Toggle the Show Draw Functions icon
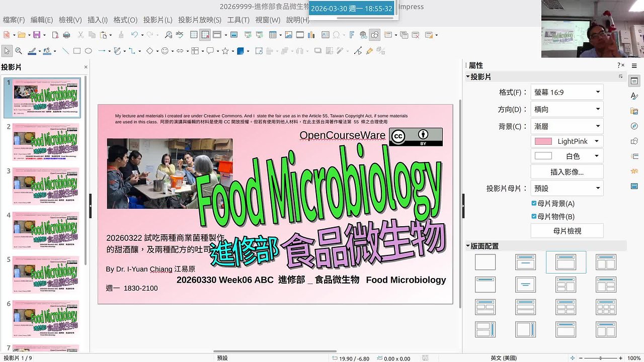 (374, 35)
